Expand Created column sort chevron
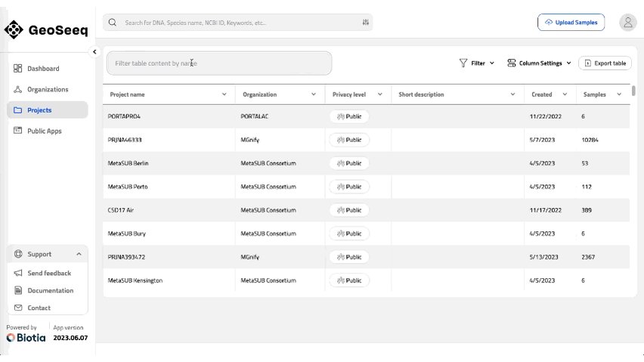 [565, 94]
